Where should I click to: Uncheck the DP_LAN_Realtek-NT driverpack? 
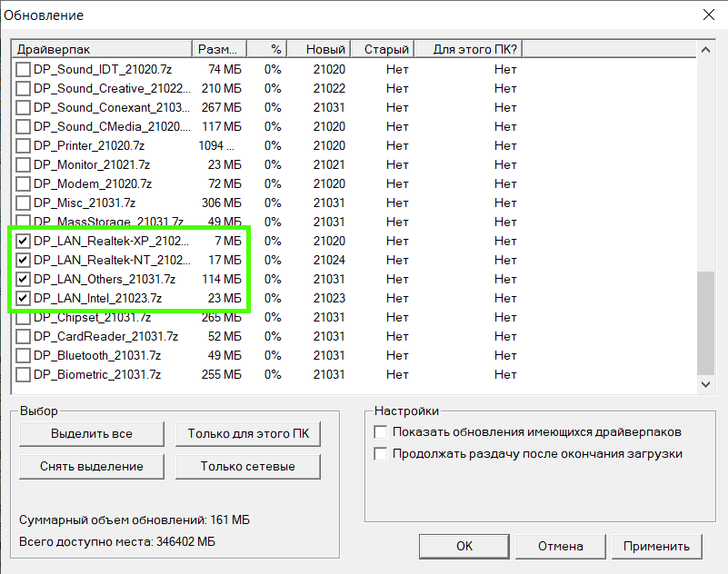(x=23, y=260)
